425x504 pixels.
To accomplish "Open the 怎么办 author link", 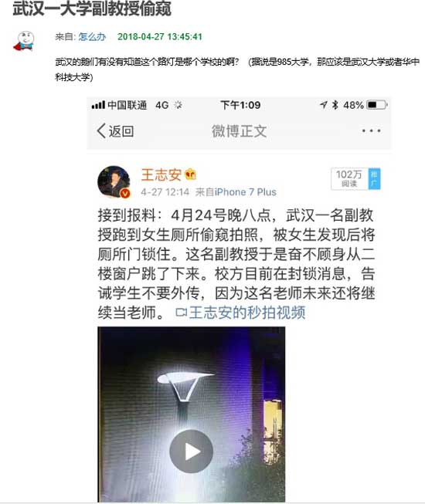I will tap(92, 36).
